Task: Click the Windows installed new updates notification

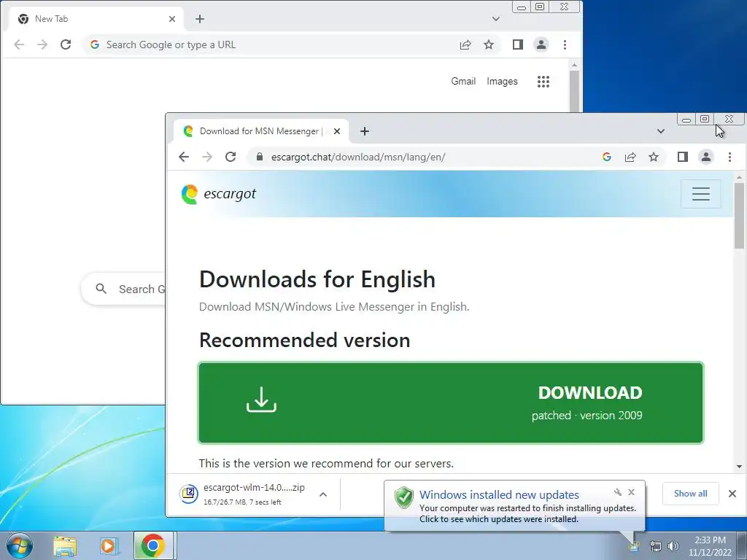Action: (514, 507)
